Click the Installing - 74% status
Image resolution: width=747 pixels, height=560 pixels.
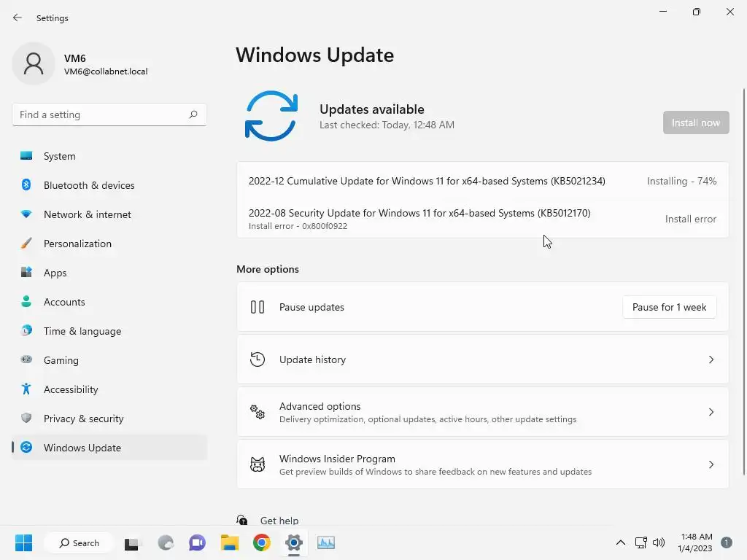pyautogui.click(x=682, y=181)
